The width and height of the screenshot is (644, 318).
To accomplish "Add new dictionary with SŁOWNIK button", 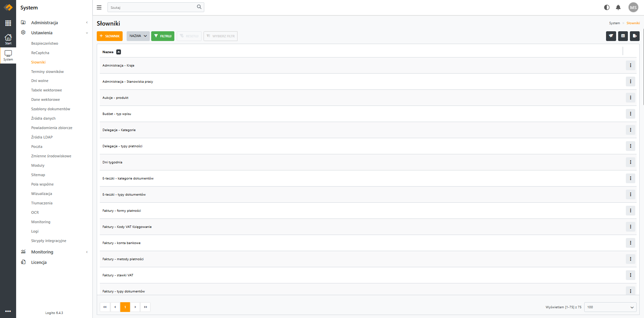I will pos(110,36).
